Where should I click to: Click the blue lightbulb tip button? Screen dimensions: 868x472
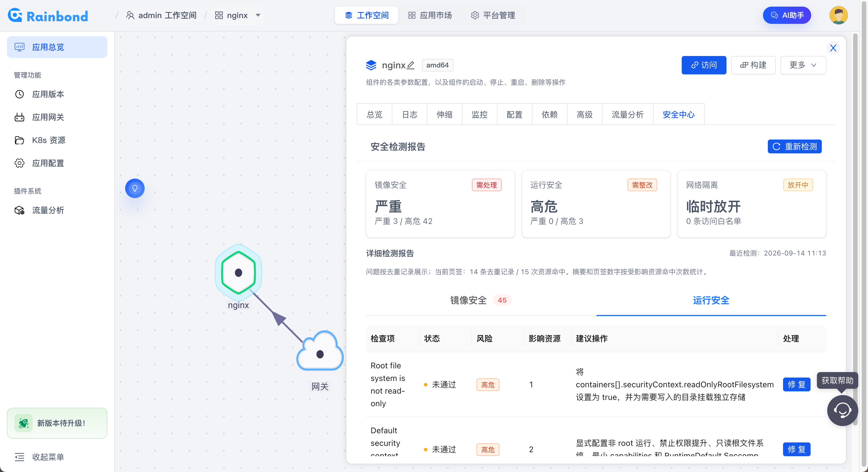[135, 188]
